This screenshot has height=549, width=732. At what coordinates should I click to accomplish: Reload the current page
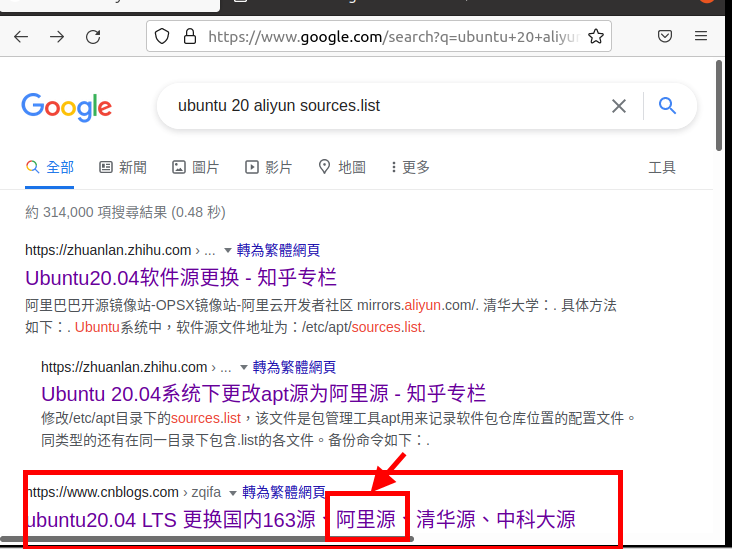pos(93,36)
